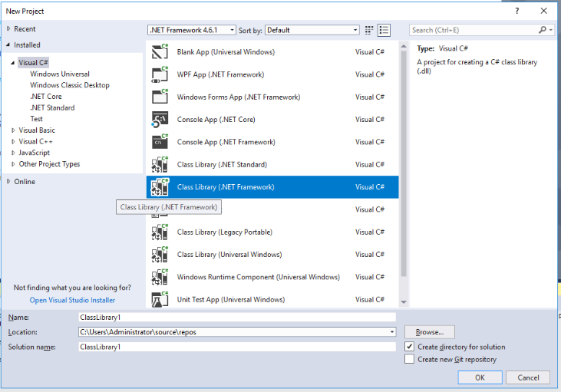This screenshot has width=561, height=392.
Task: Click the Windows Forms App template icon
Action: tap(160, 97)
